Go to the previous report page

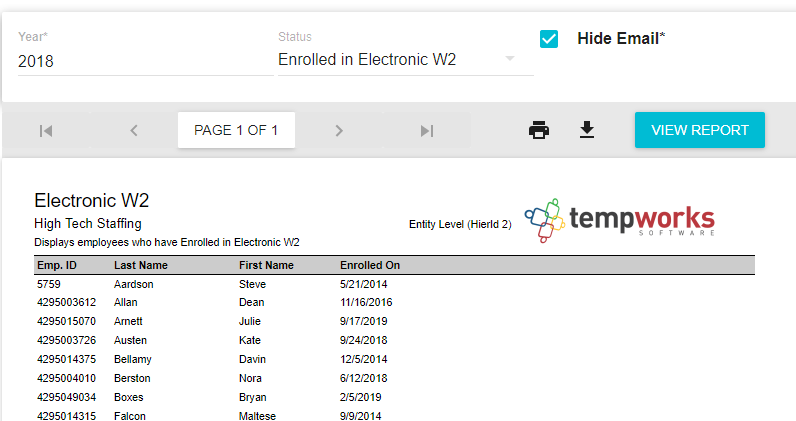coord(134,130)
